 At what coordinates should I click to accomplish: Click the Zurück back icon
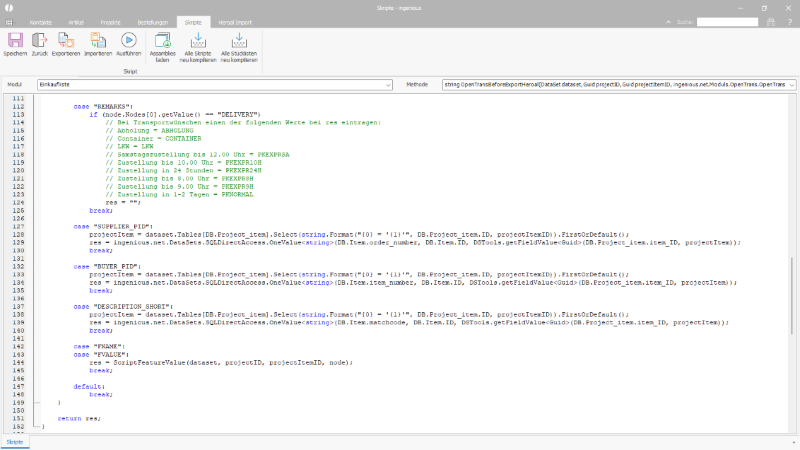click(x=40, y=45)
